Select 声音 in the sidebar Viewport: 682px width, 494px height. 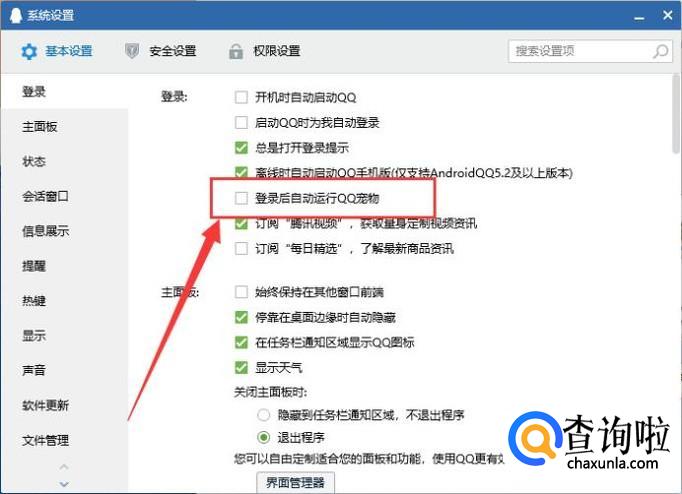(x=64, y=370)
